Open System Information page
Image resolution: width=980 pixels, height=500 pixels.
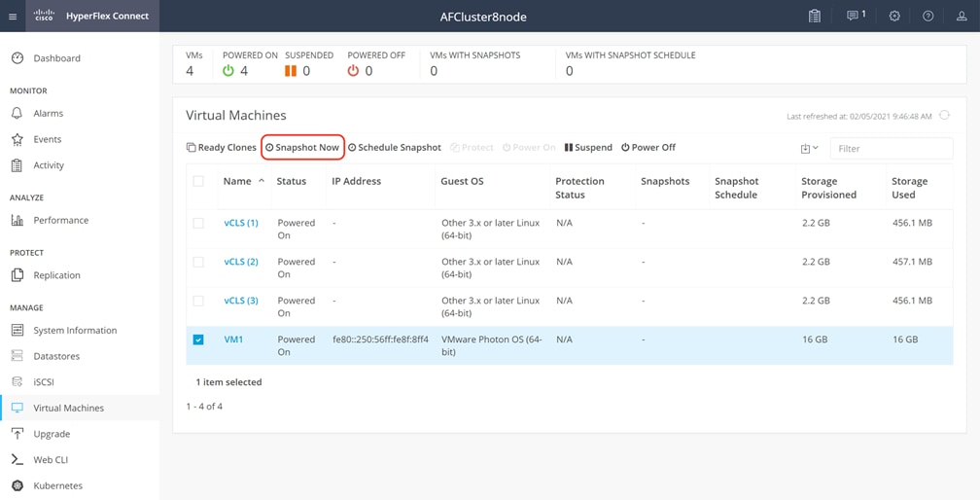coord(75,330)
